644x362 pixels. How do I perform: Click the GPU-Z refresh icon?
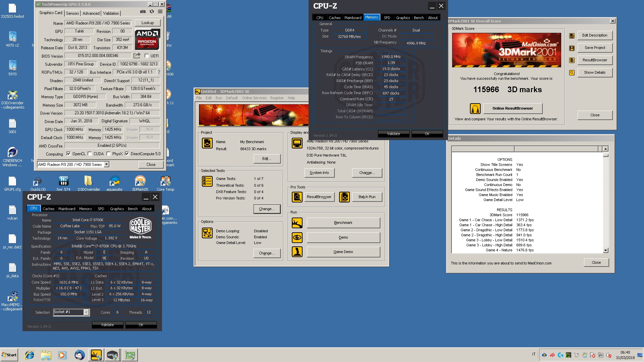pyautogui.click(x=152, y=11)
